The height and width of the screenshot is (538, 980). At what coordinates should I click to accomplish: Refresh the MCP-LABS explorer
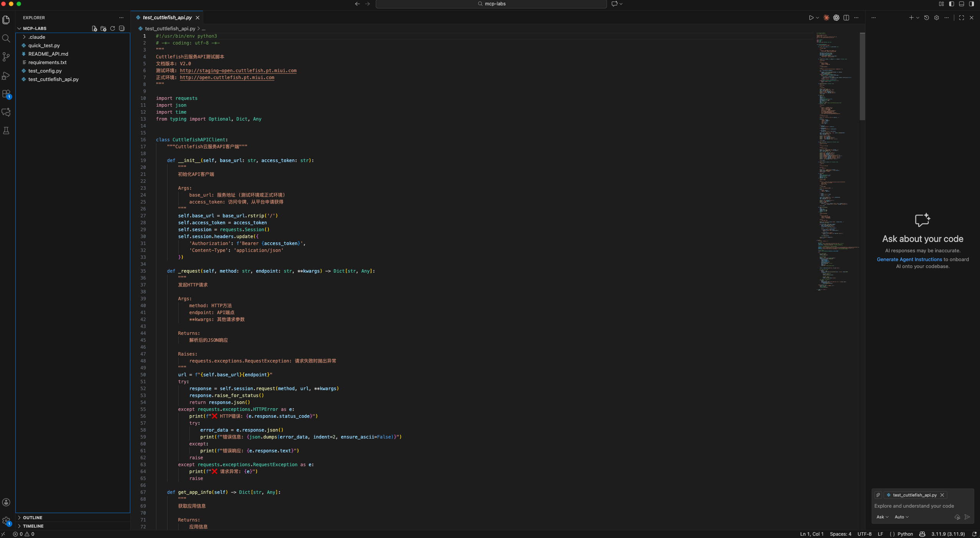click(113, 28)
